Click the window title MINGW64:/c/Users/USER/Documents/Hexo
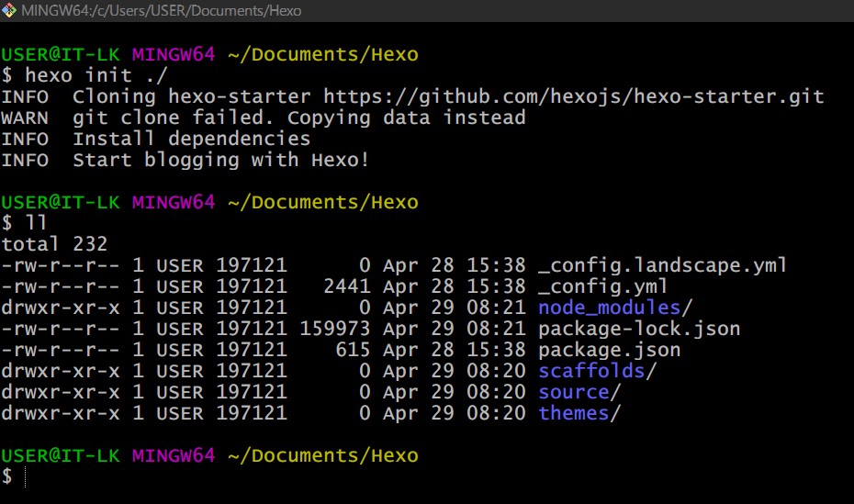 pos(162,11)
